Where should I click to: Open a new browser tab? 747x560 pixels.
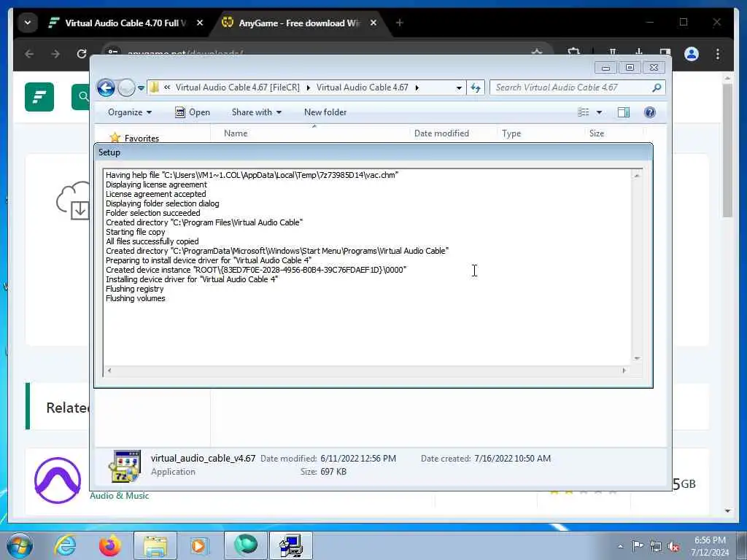click(x=399, y=23)
